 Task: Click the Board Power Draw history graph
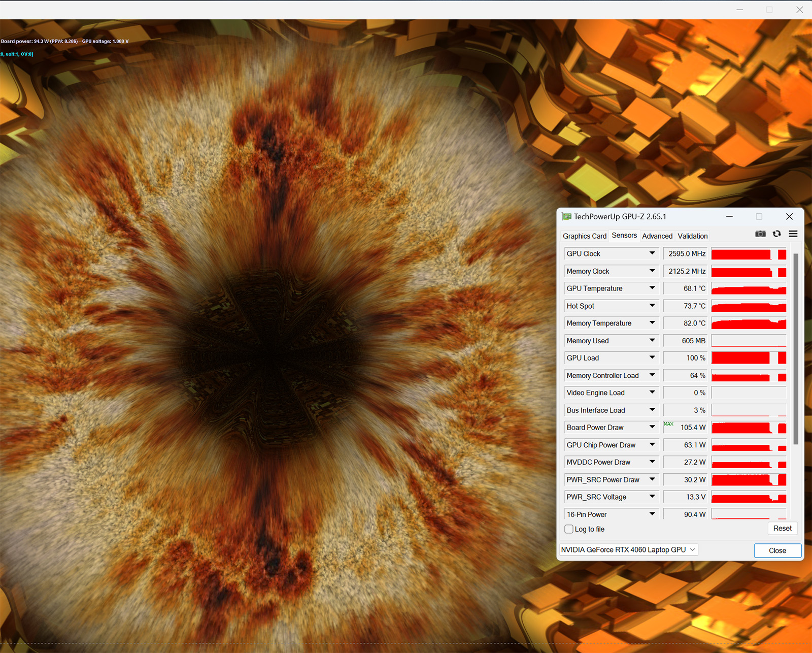click(749, 428)
